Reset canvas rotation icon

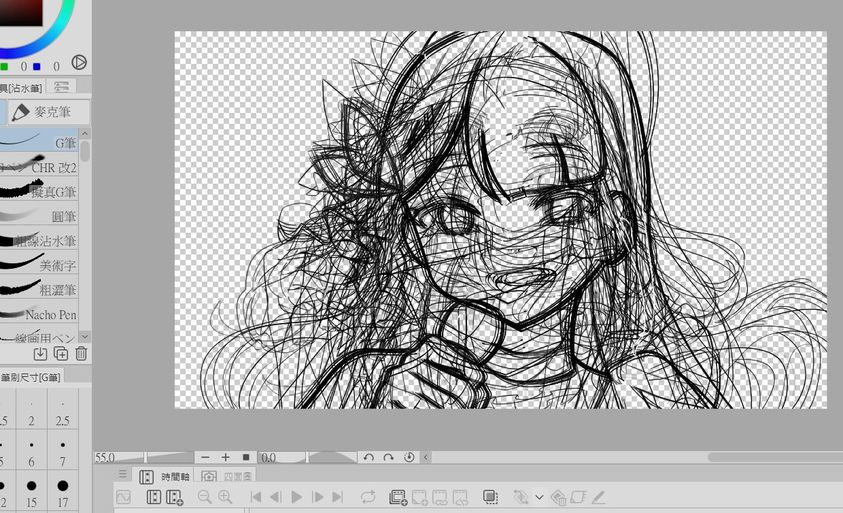[409, 458]
